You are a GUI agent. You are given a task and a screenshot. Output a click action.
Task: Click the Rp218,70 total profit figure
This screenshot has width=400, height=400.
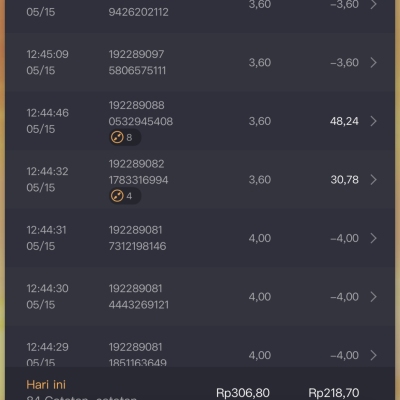(x=334, y=393)
